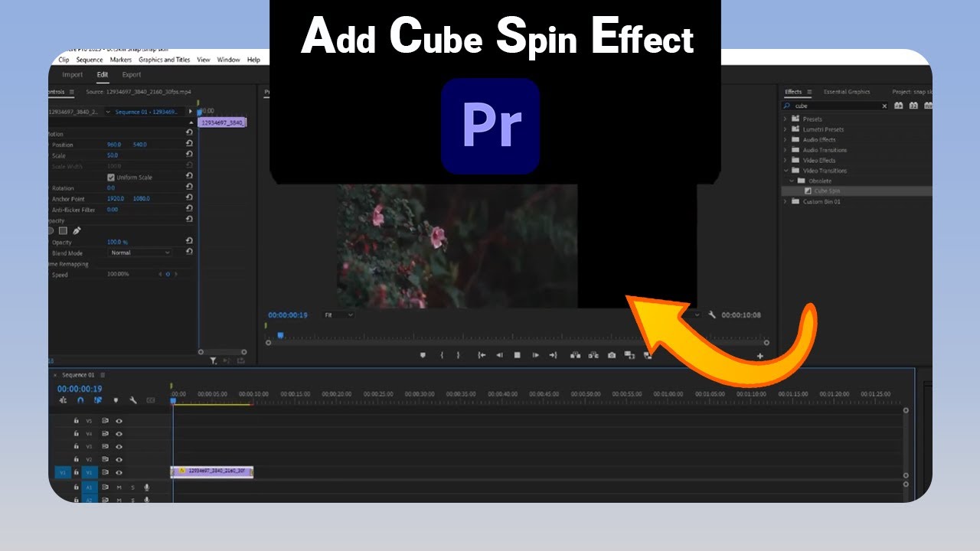Go to In point in Program Monitor
Image resolution: width=980 pixels, height=551 pixels.
point(482,355)
